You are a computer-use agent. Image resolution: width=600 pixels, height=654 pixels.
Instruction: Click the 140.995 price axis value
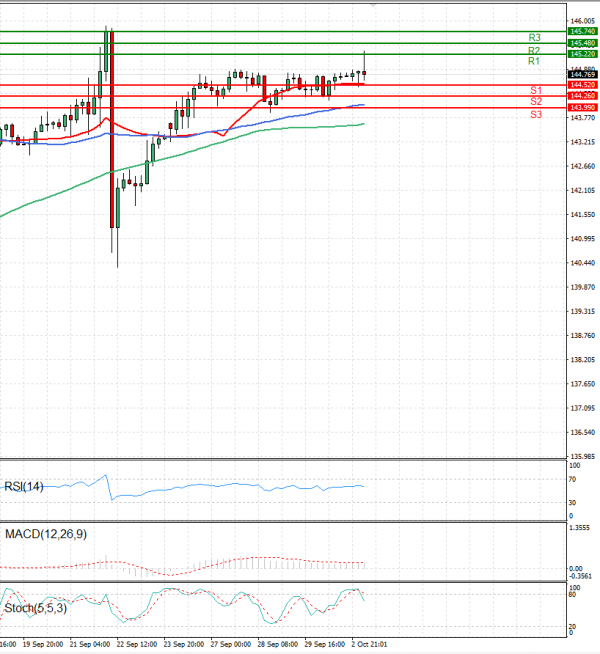point(582,239)
